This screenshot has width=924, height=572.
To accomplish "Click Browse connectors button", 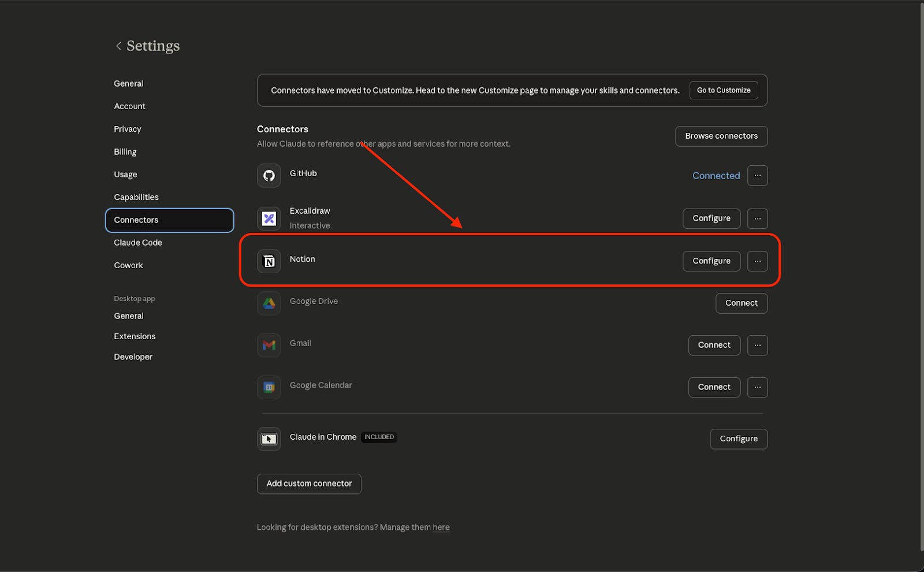I will [721, 136].
